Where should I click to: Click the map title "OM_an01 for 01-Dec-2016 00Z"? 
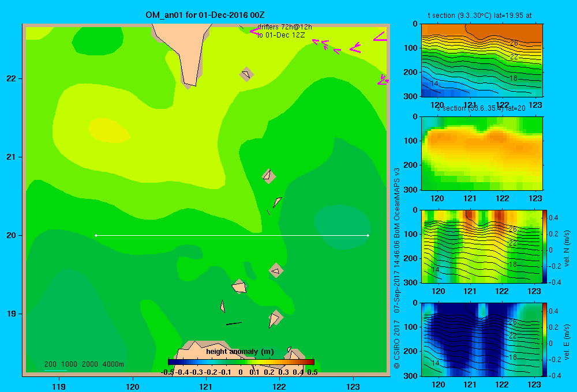pos(205,15)
